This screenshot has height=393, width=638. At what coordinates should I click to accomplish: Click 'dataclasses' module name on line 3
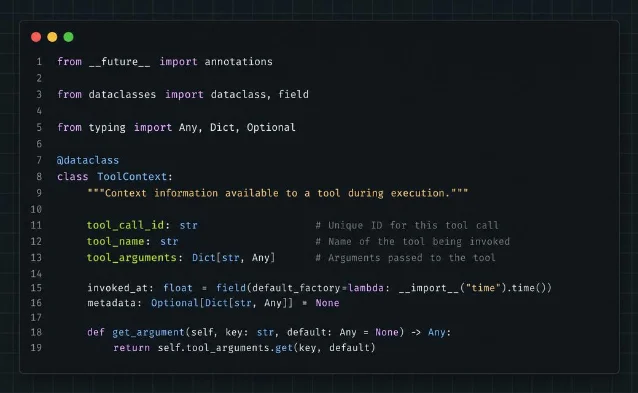click(122, 94)
